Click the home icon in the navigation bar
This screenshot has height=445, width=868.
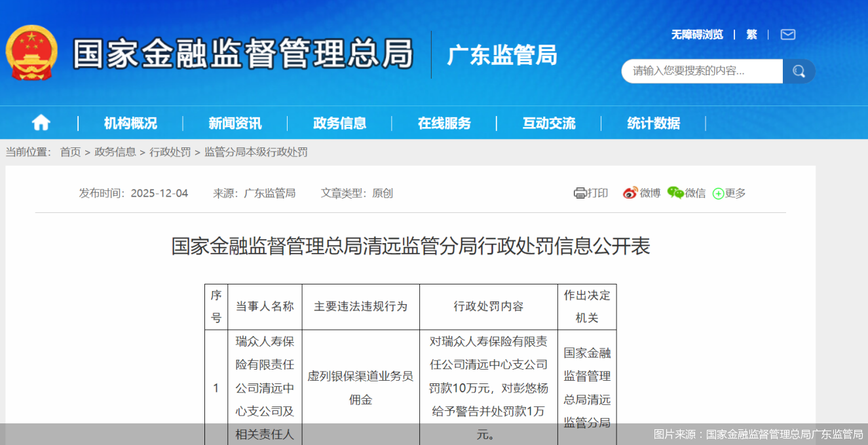pos(41,123)
